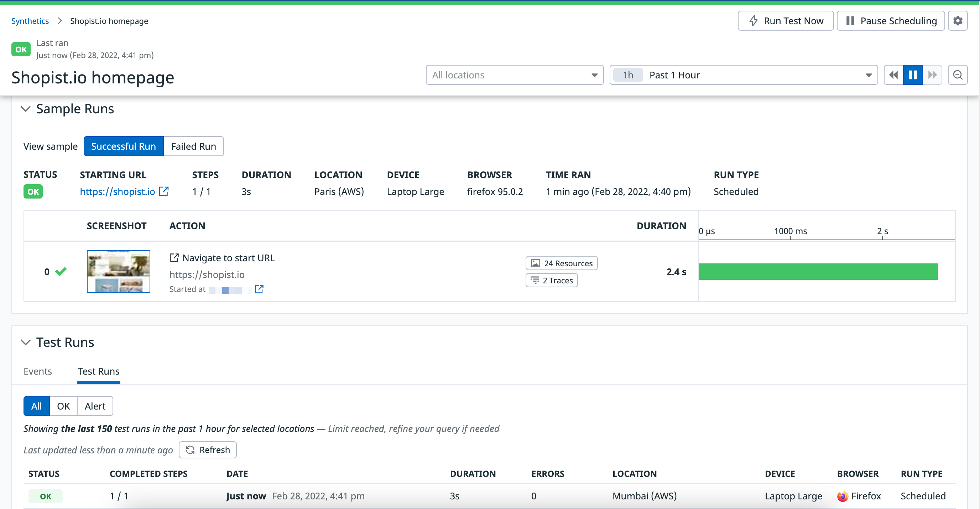Open the external link icon beside Started at

click(259, 289)
